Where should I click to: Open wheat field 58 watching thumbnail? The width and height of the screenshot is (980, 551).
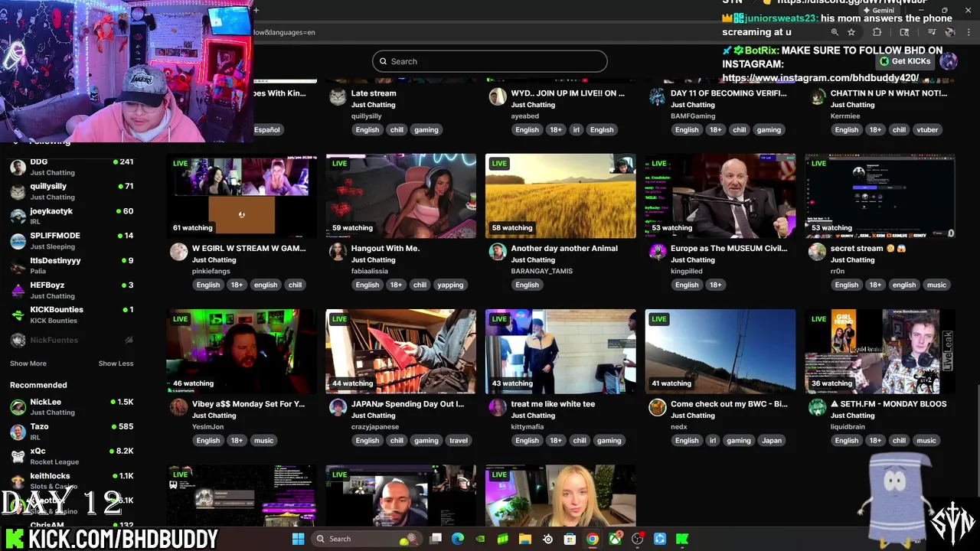point(560,196)
